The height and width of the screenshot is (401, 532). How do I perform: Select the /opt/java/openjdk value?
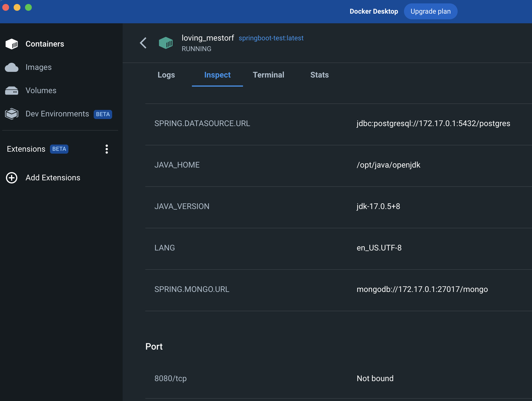click(388, 165)
